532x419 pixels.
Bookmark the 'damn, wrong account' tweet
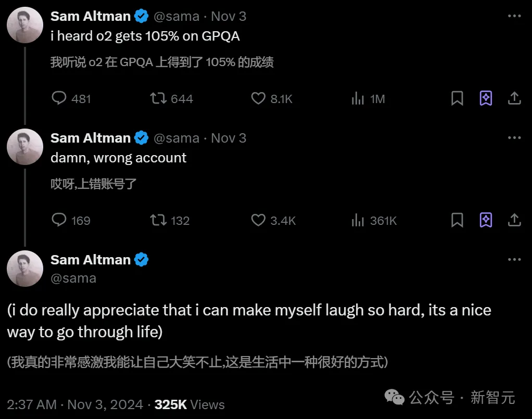pyautogui.click(x=457, y=220)
